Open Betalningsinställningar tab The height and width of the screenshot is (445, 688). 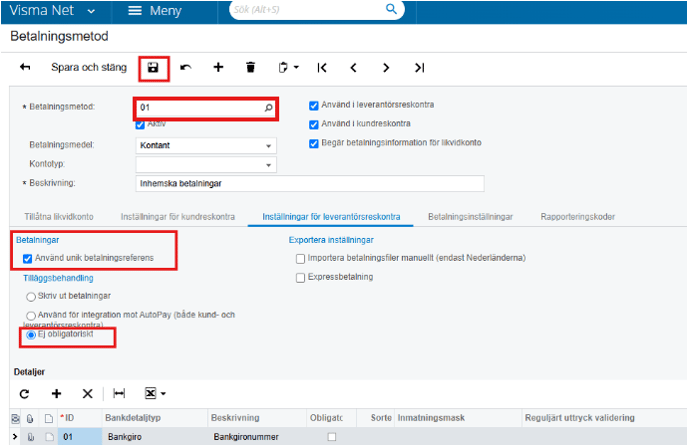(470, 217)
